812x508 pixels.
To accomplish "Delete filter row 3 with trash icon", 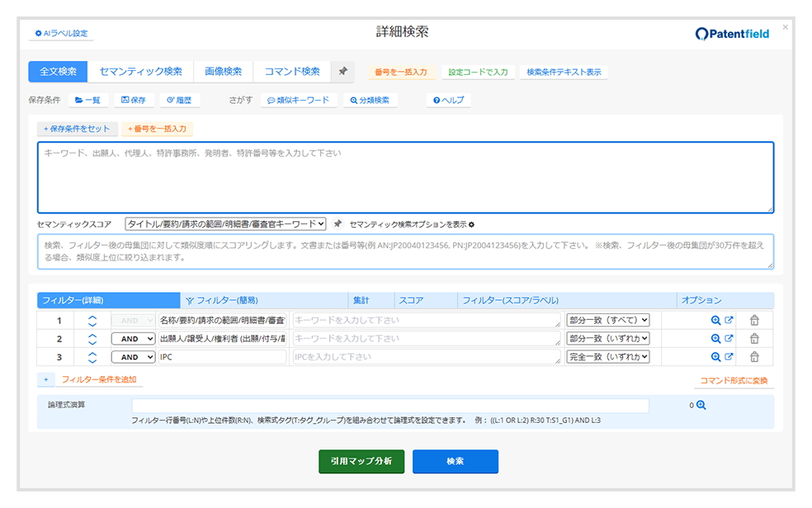I will 754,356.
